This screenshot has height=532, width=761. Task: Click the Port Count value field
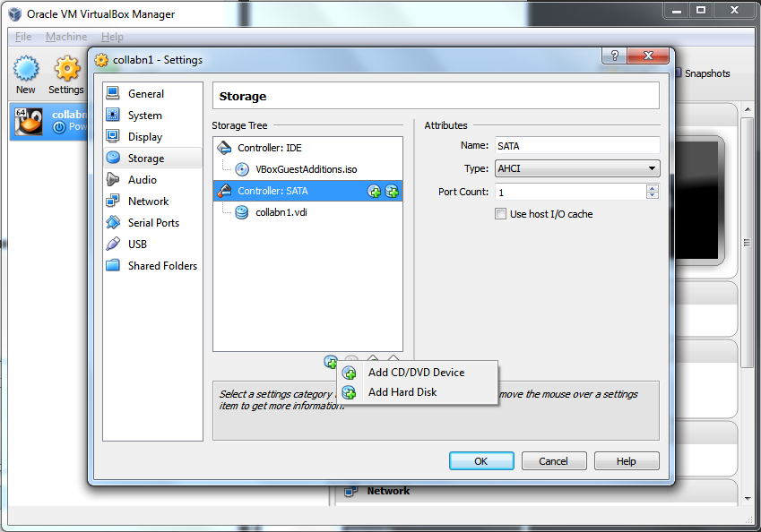pos(571,192)
